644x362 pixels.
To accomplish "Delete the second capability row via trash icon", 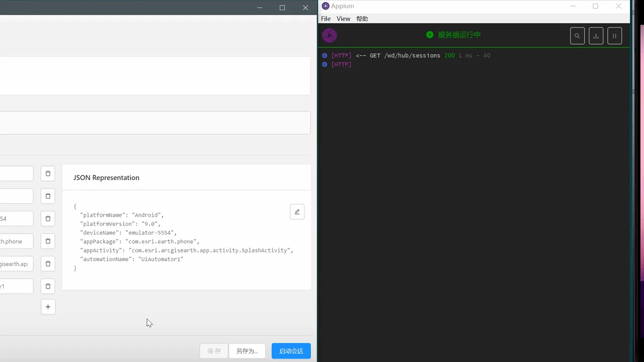I will [48, 196].
